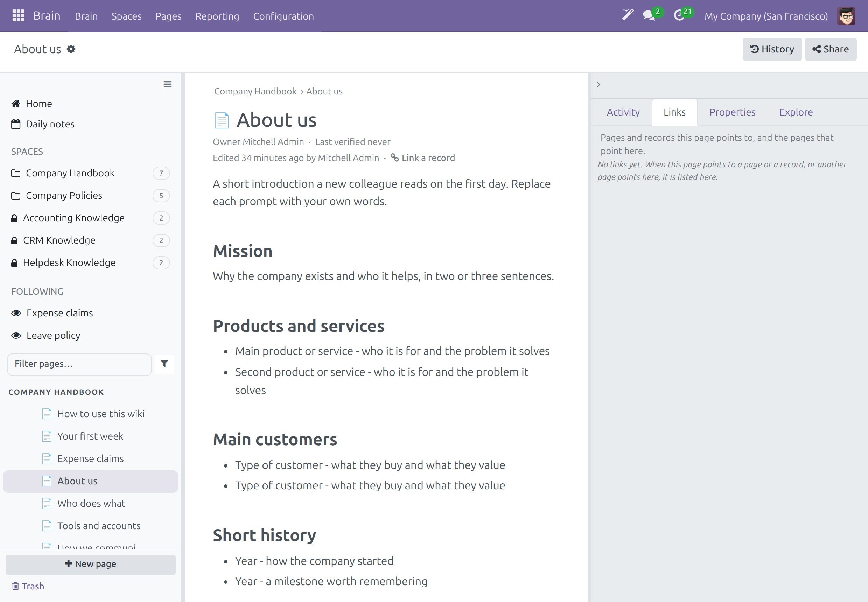Switch to the Links tab
This screenshot has height=602, width=868.
coord(674,112)
